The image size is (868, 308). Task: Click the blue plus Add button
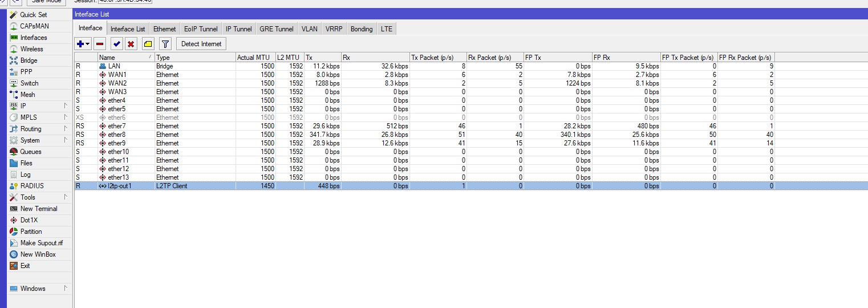(80, 44)
